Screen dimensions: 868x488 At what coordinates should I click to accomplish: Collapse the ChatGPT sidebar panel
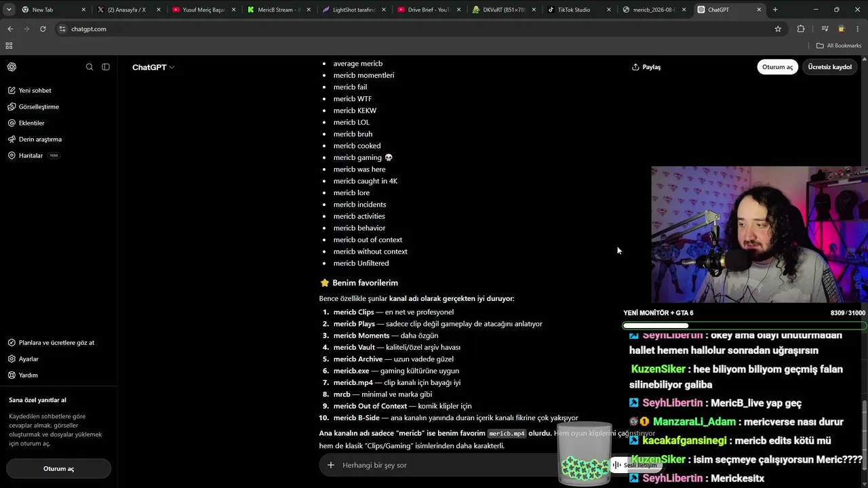[106, 67]
